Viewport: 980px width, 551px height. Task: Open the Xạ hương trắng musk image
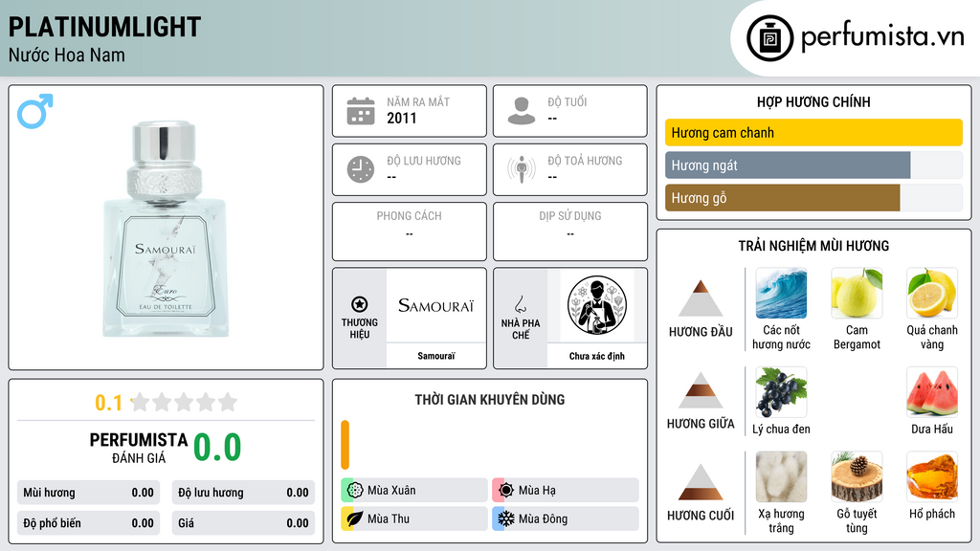coord(781,476)
